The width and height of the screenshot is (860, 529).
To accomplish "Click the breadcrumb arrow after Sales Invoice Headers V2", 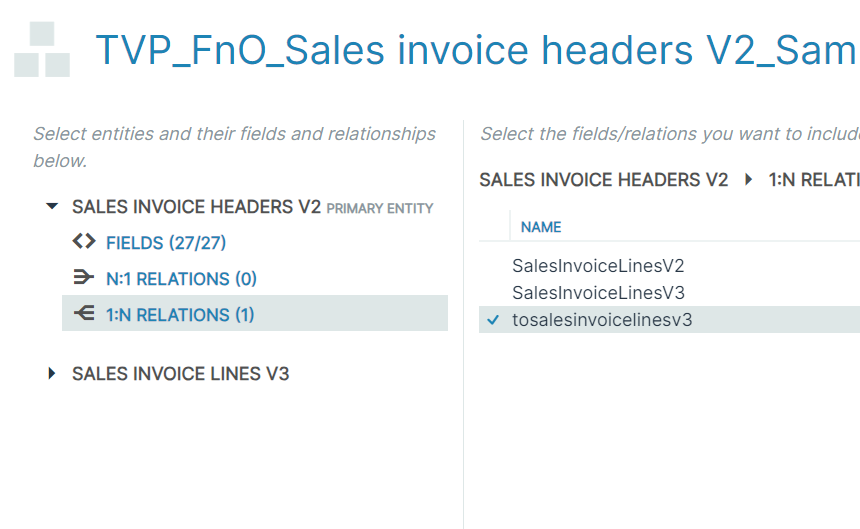I will tap(749, 180).
